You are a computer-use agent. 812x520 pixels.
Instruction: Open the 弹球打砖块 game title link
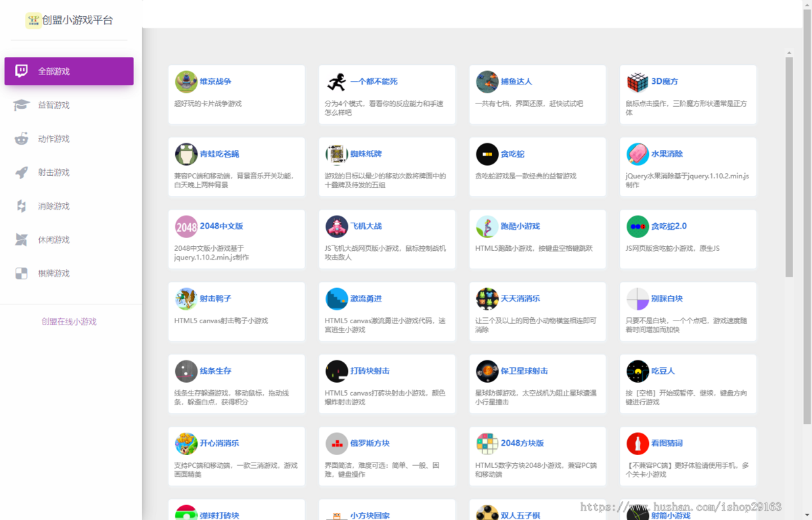[x=219, y=515]
